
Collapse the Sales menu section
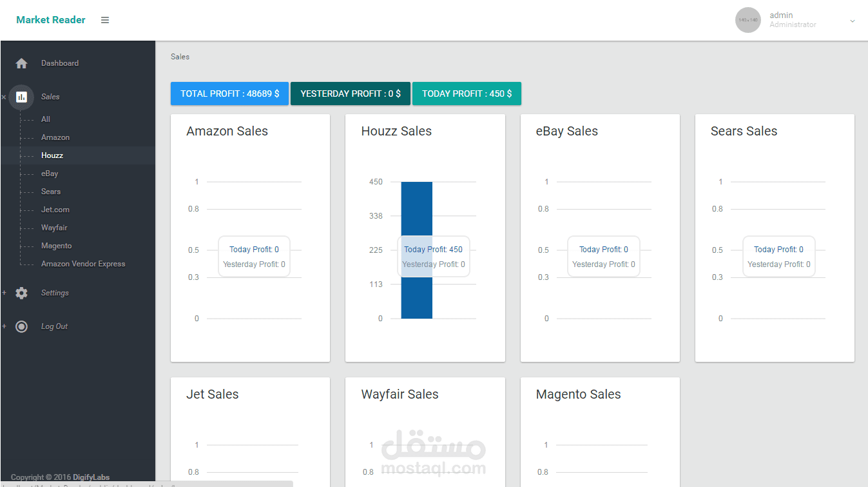click(x=4, y=97)
